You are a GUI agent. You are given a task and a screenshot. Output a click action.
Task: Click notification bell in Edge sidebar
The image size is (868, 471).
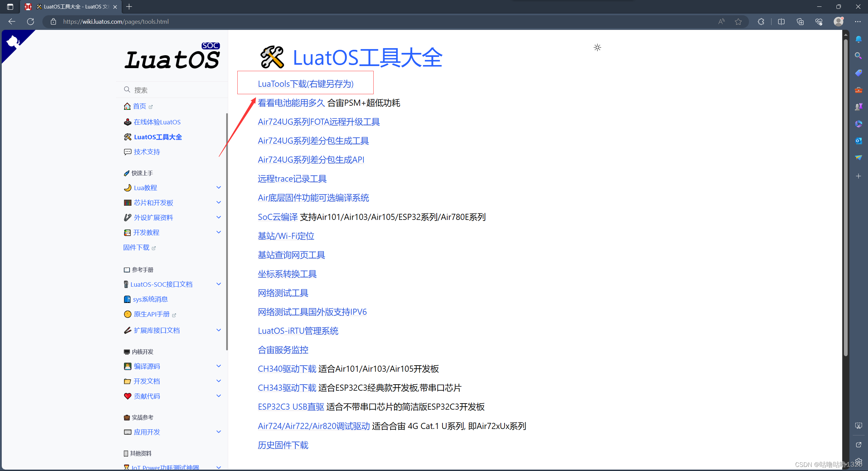click(x=858, y=39)
